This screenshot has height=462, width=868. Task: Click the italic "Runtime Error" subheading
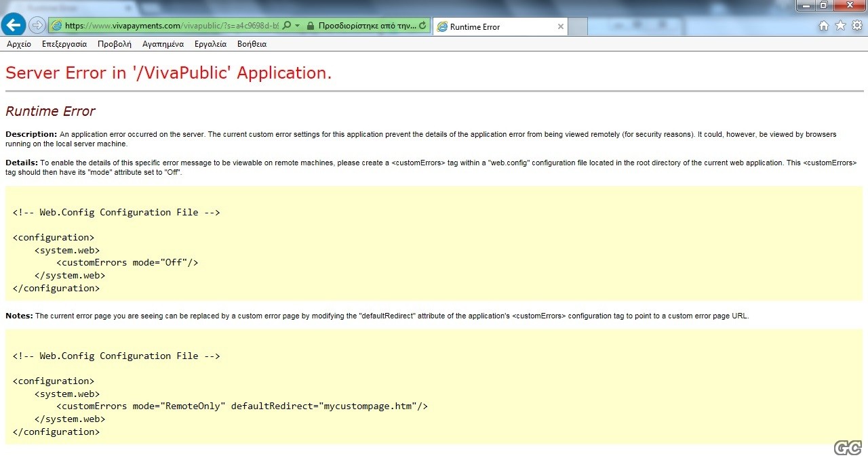tap(50, 111)
